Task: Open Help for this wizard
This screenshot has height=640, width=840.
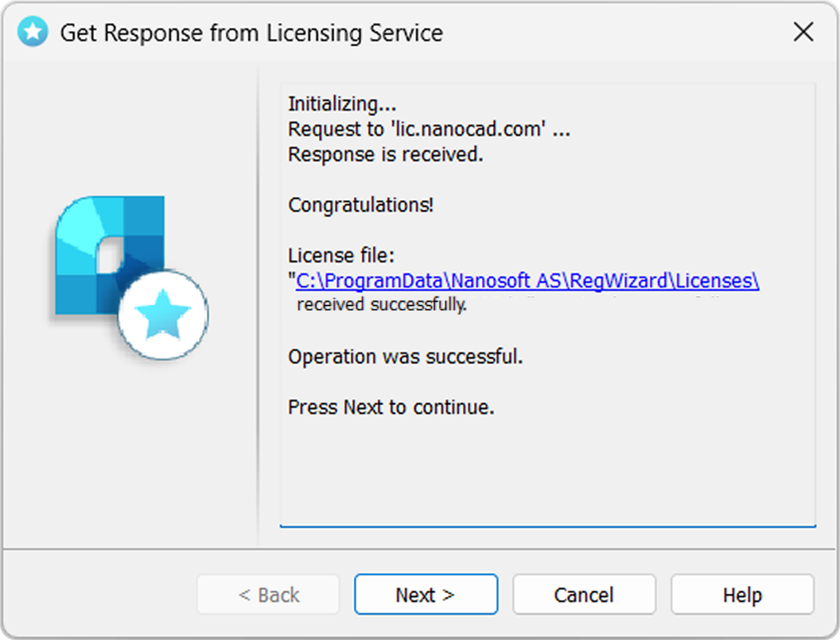Action: [x=742, y=595]
